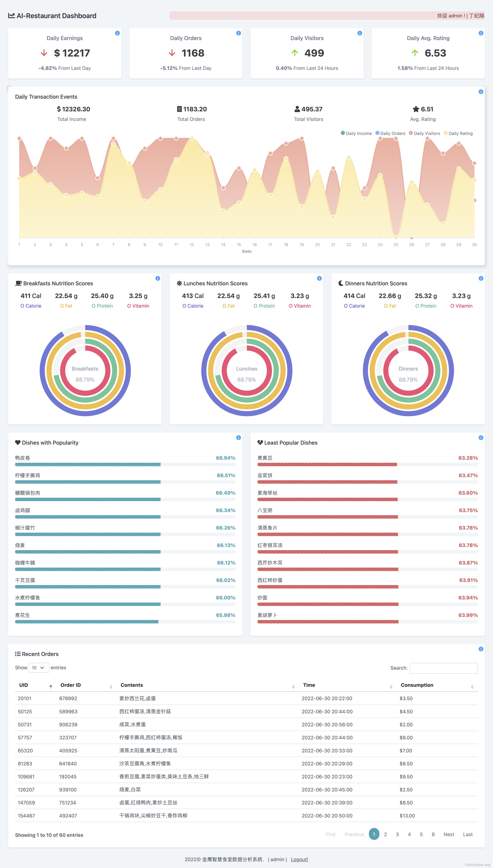Image resolution: width=493 pixels, height=868 pixels.
Task: Toggle Daily Income series in chart legend
Action: (356, 133)
